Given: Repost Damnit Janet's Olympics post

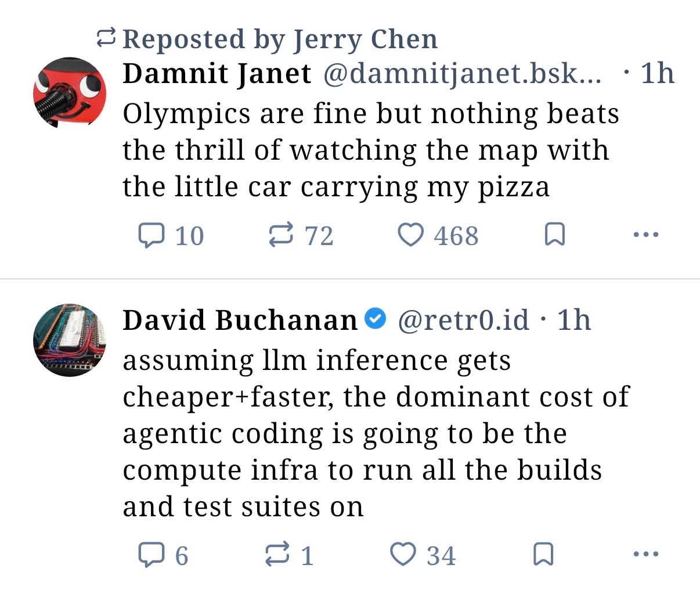Looking at the screenshot, I should (281, 235).
